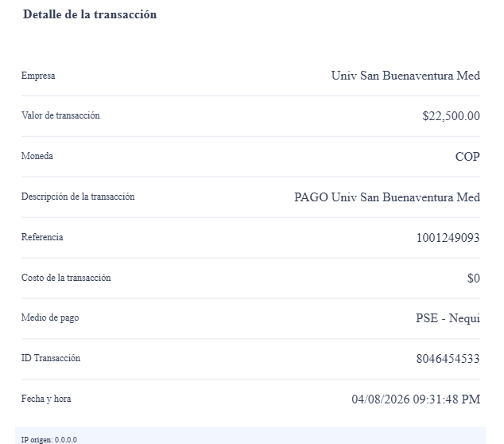Select the 'Fecha y hora' label
504x444 pixels.
pos(46,399)
